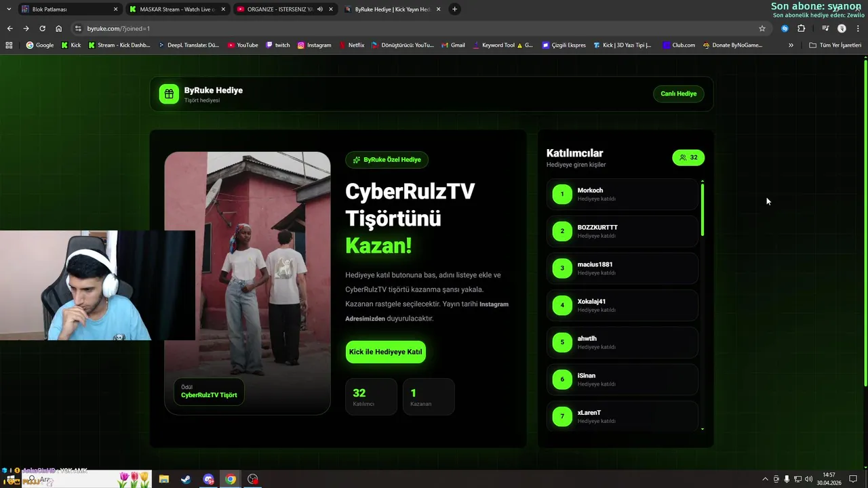Select participant iSinan in the list
The width and height of the screenshot is (868, 488).
pyautogui.click(x=622, y=380)
